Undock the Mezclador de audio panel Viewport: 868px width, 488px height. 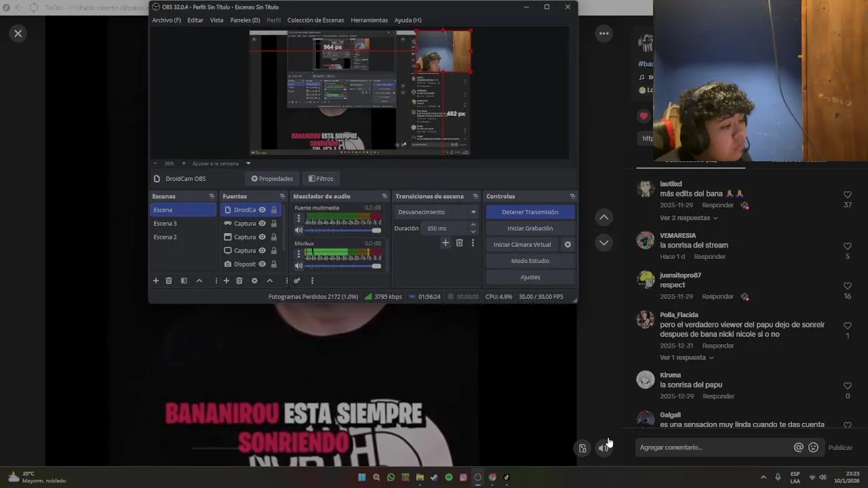pos(384,197)
